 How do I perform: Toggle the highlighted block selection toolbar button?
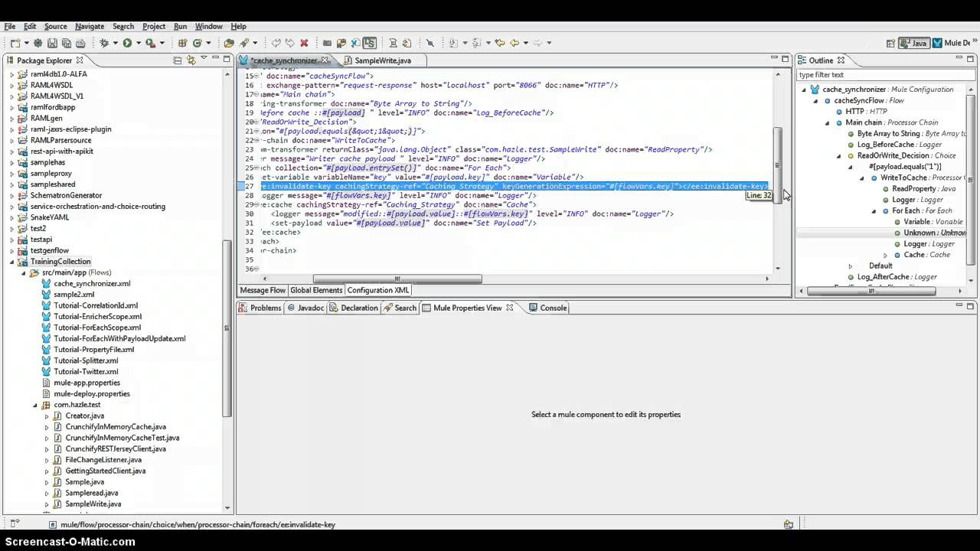(370, 43)
